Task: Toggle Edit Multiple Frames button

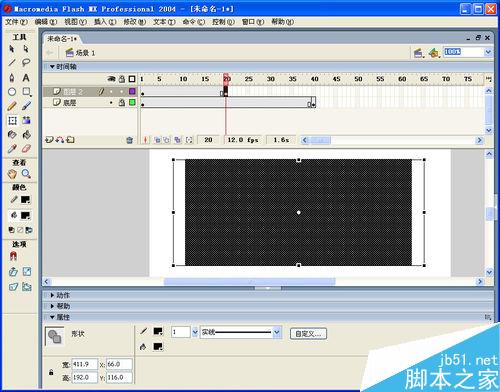Action: (178, 140)
